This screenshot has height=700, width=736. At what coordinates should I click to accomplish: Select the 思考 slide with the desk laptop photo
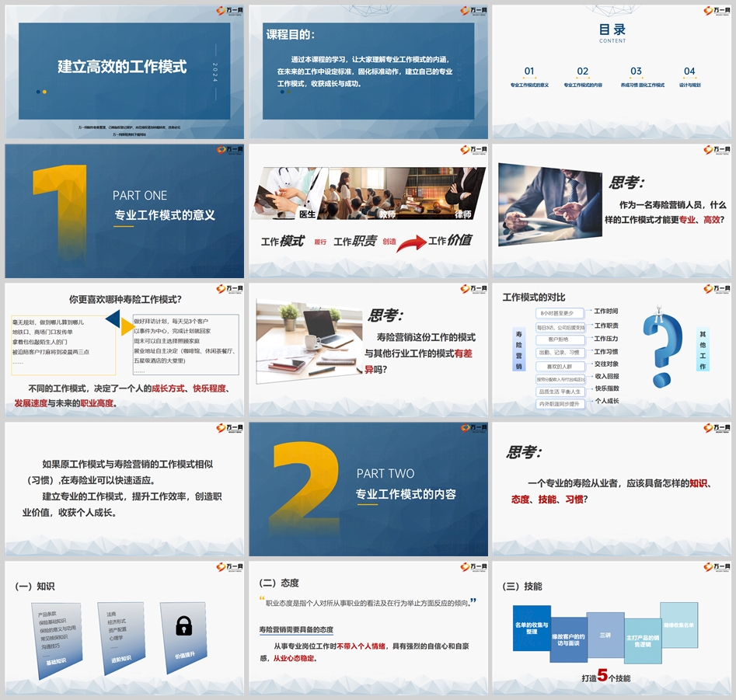click(368, 350)
